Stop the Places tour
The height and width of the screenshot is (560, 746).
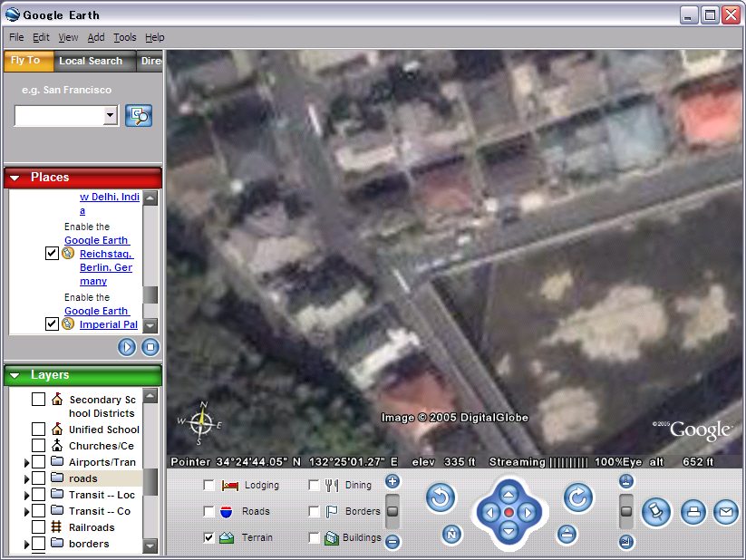[150, 347]
